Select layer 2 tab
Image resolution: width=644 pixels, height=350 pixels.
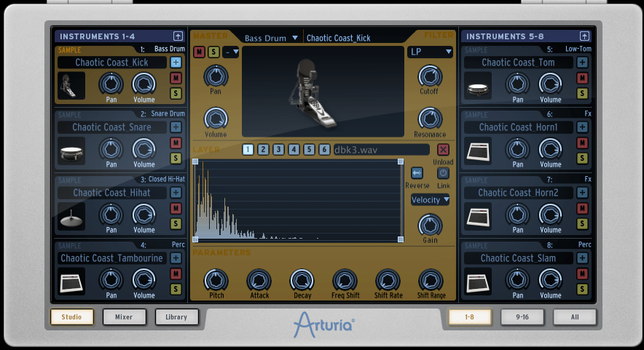(x=263, y=150)
